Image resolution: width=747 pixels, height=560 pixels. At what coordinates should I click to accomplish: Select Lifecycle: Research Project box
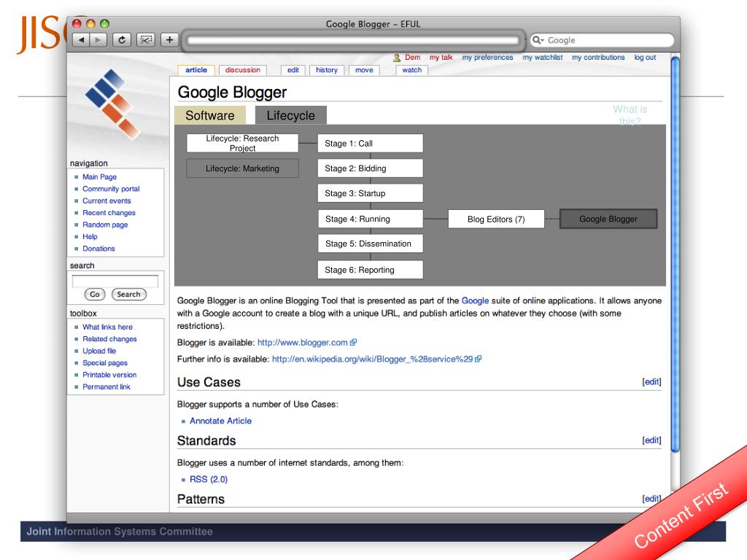click(242, 143)
